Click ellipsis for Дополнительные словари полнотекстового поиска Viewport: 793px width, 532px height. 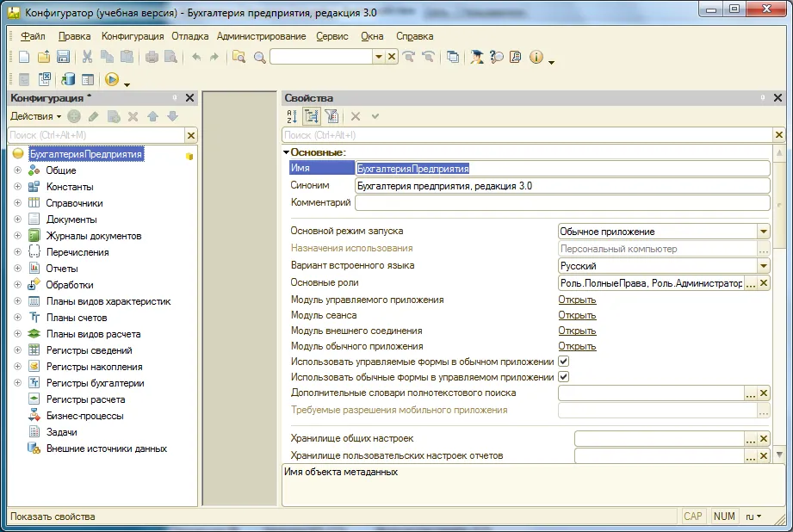[x=751, y=393]
